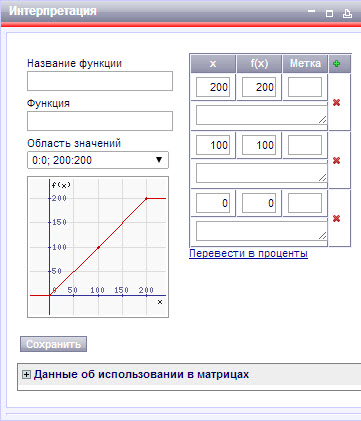Click the text area under the x=100 row
The height and width of the screenshot is (421, 361).
(x=261, y=173)
